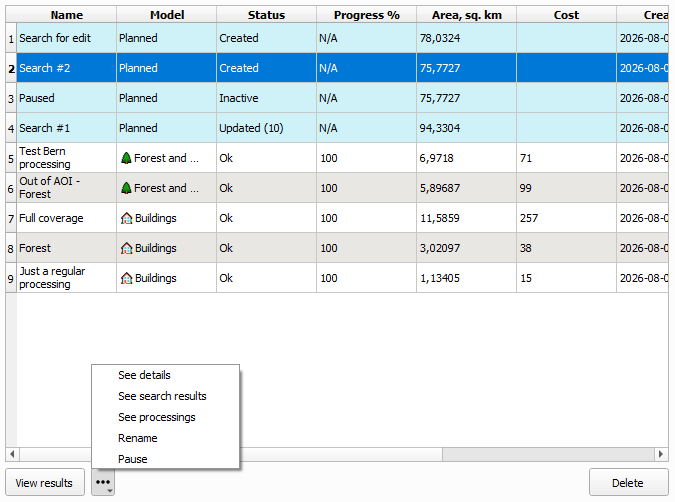Click the View results button
675x502 pixels.
pyautogui.click(x=44, y=483)
